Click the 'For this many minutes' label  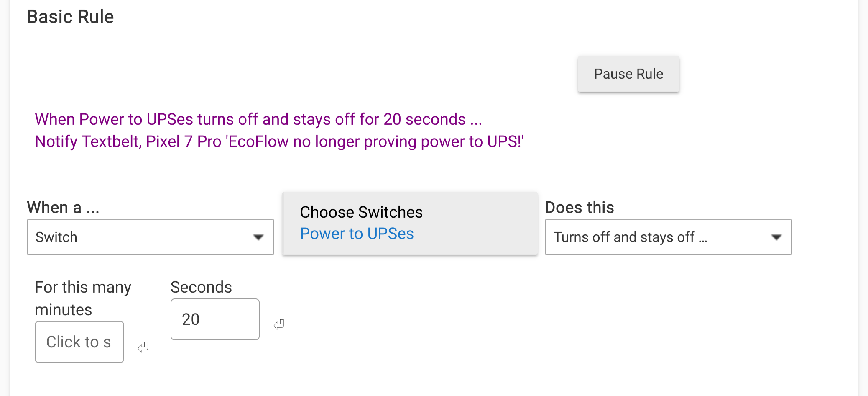(83, 298)
